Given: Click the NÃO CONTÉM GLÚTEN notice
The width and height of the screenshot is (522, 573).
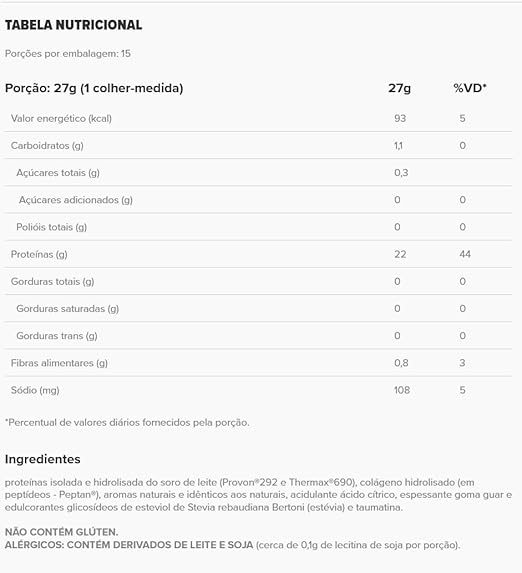Looking at the screenshot, I should (x=61, y=532).
